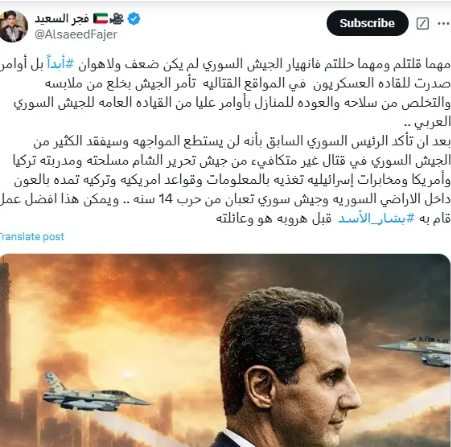Click the display name فجر السعيد
Viewport: 451px width, 447px height.
point(62,19)
